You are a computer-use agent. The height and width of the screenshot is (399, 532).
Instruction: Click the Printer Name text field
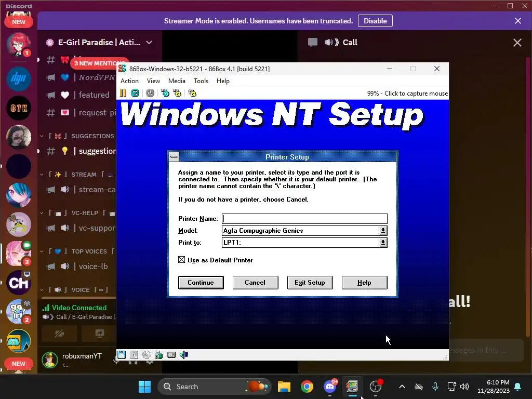click(304, 219)
